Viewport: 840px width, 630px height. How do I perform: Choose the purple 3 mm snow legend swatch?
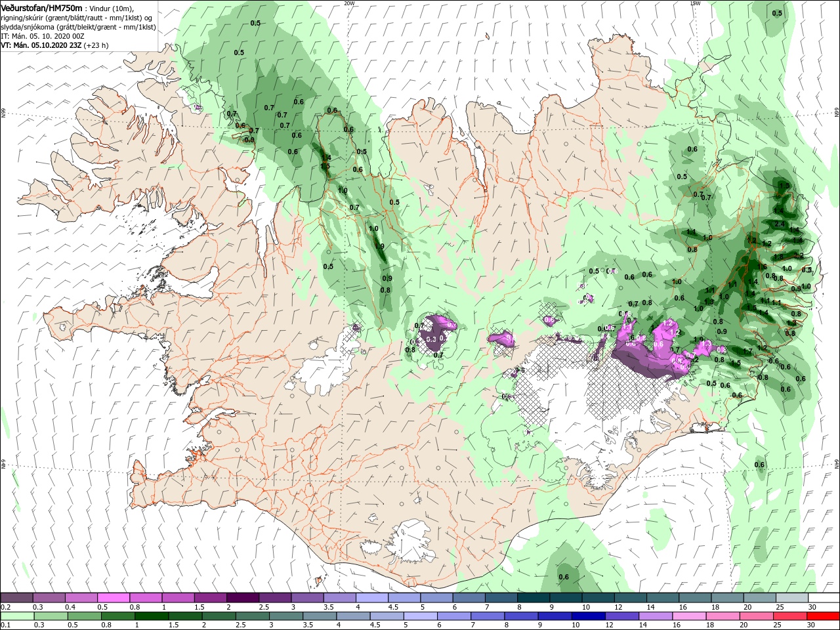[x=307, y=598]
